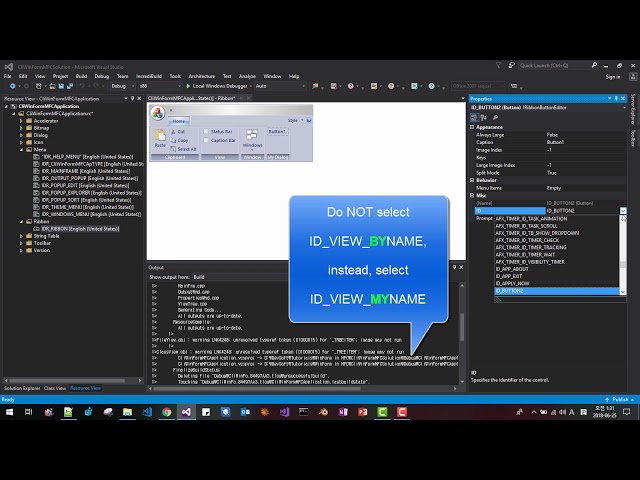Open OneNote from the taskbar

[343, 412]
